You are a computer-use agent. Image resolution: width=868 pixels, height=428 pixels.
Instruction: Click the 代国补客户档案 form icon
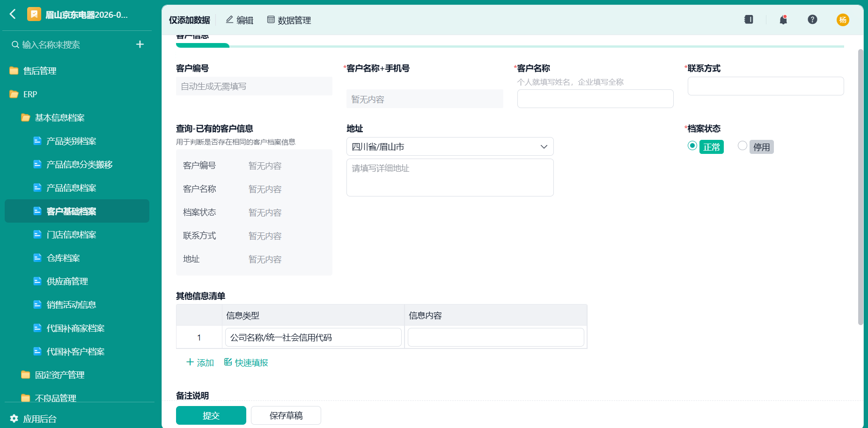coord(37,351)
